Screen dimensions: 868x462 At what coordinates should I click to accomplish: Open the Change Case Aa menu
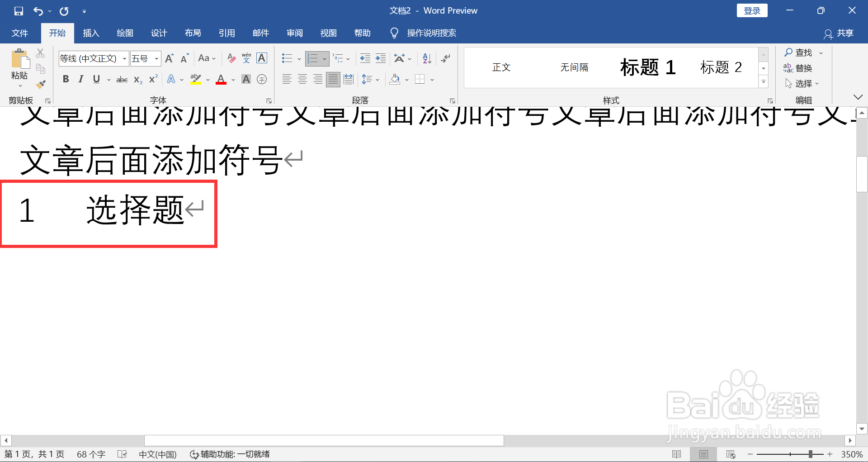207,58
